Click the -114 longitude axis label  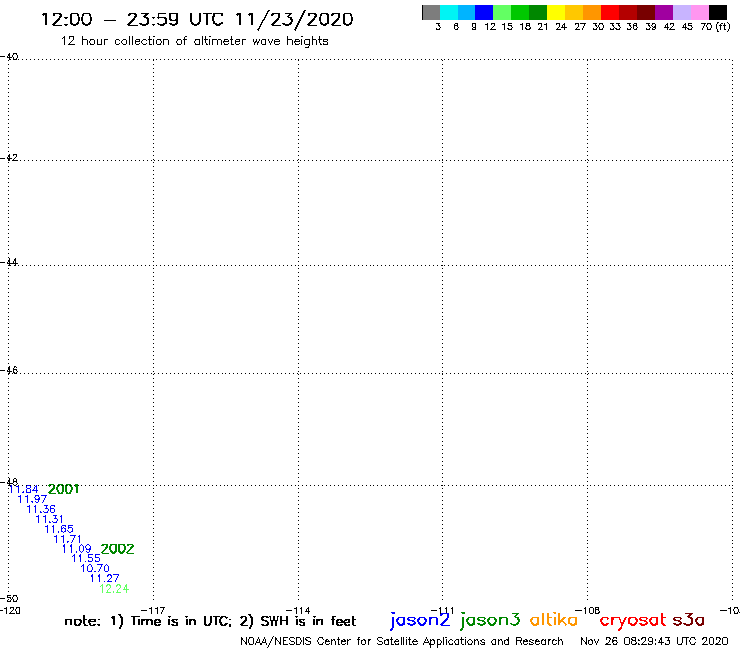pyautogui.click(x=298, y=610)
